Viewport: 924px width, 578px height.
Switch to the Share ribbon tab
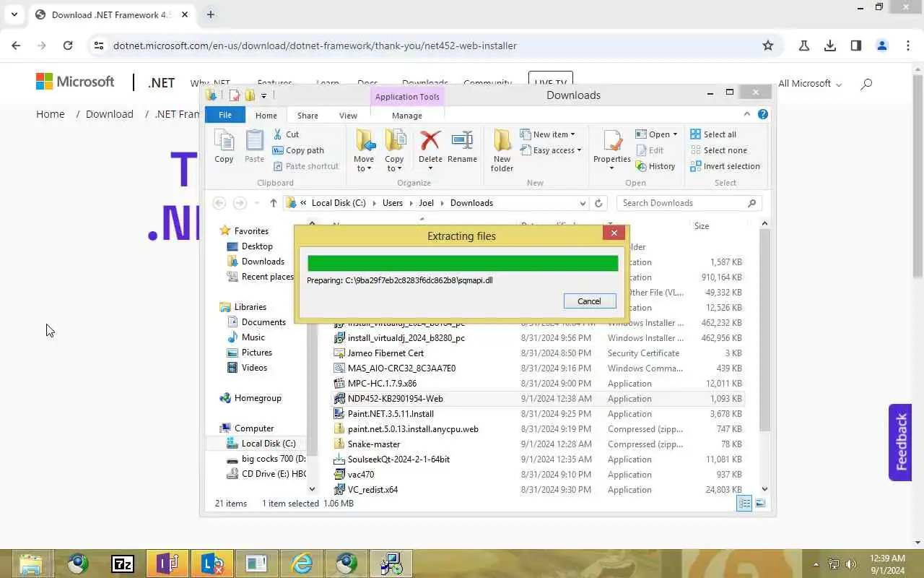[308, 116]
